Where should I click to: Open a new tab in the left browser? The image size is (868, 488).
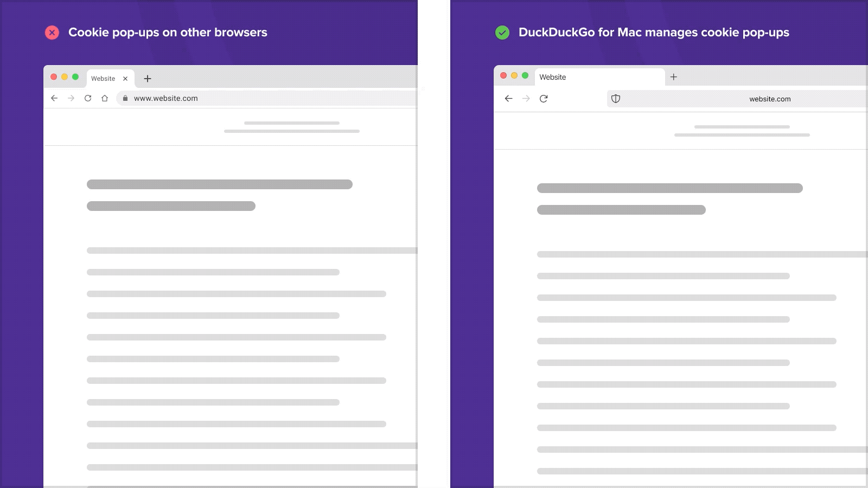(x=147, y=79)
